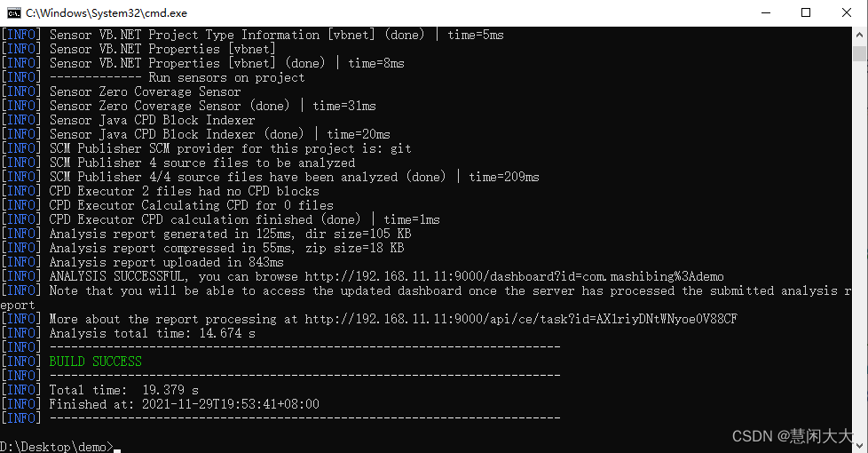Click the api/ce/task report processing URL
Image resolution: width=868 pixels, height=453 pixels.
pos(521,319)
